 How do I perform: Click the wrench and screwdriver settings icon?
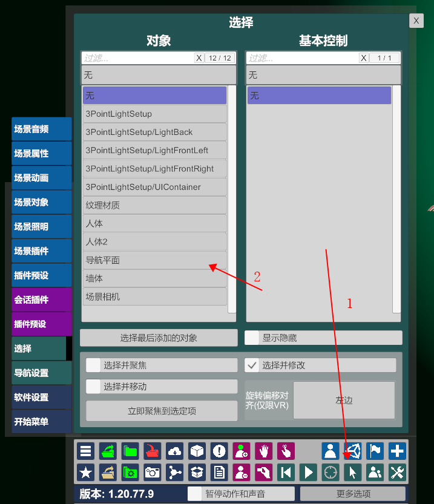tap(397, 473)
